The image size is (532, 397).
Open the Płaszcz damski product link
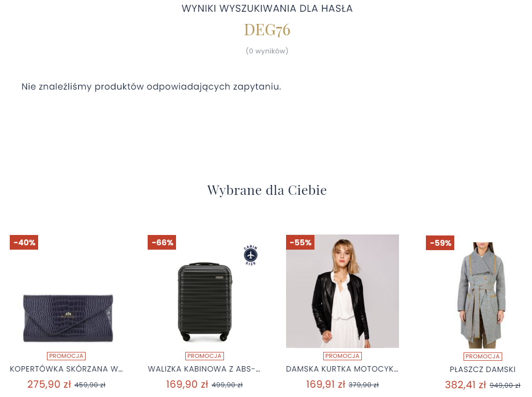[483, 370]
